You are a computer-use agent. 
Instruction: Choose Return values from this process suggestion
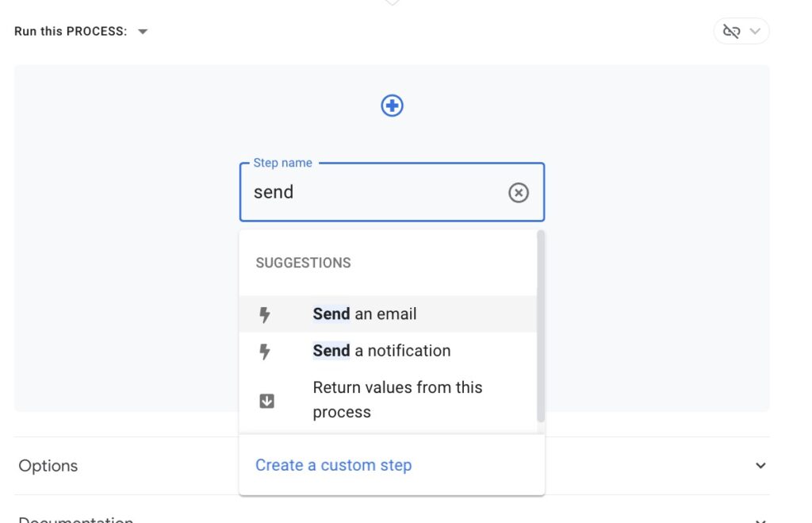[x=387, y=400]
